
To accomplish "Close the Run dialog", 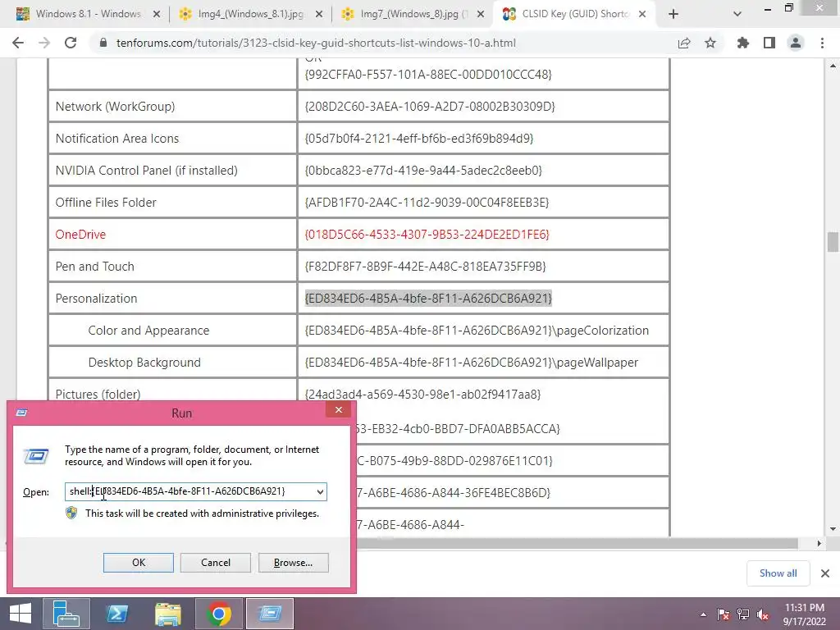I will click(x=339, y=410).
